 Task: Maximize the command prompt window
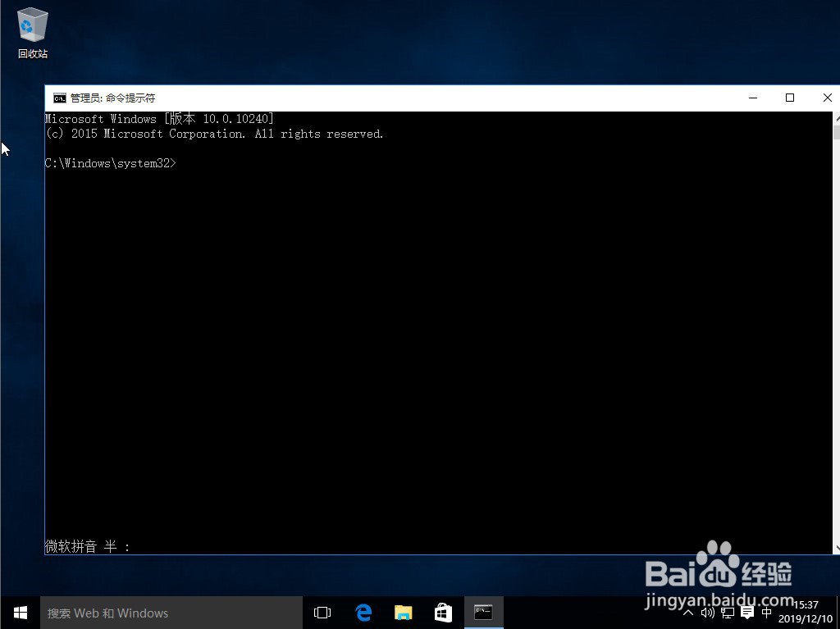(x=790, y=98)
